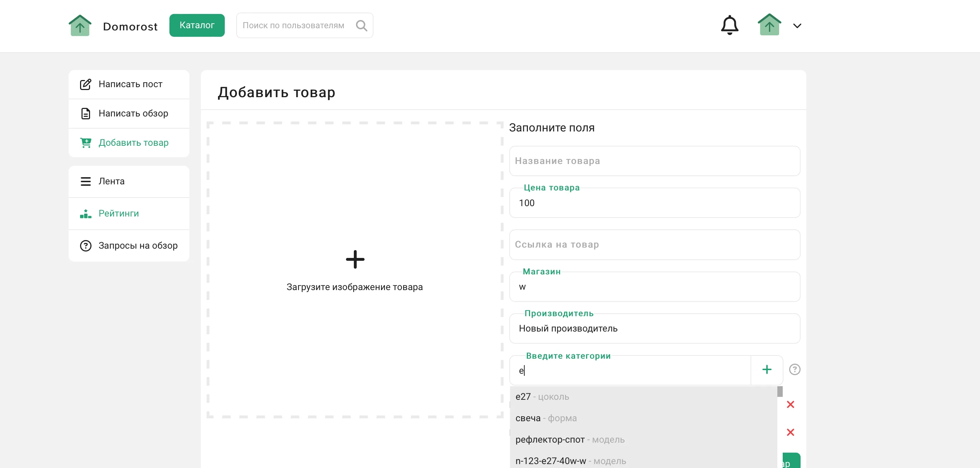Expand the profile menu chevron
This screenshot has height=468, width=980.
click(x=797, y=26)
